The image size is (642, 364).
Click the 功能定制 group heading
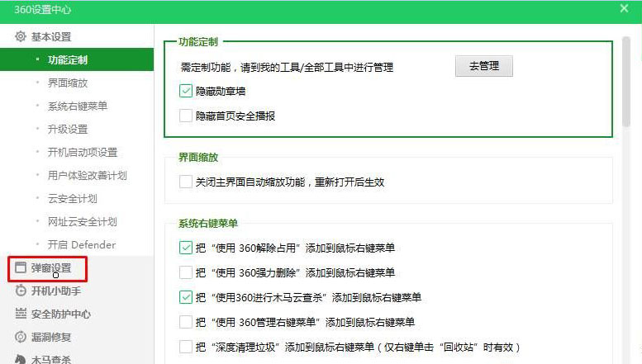click(x=198, y=42)
